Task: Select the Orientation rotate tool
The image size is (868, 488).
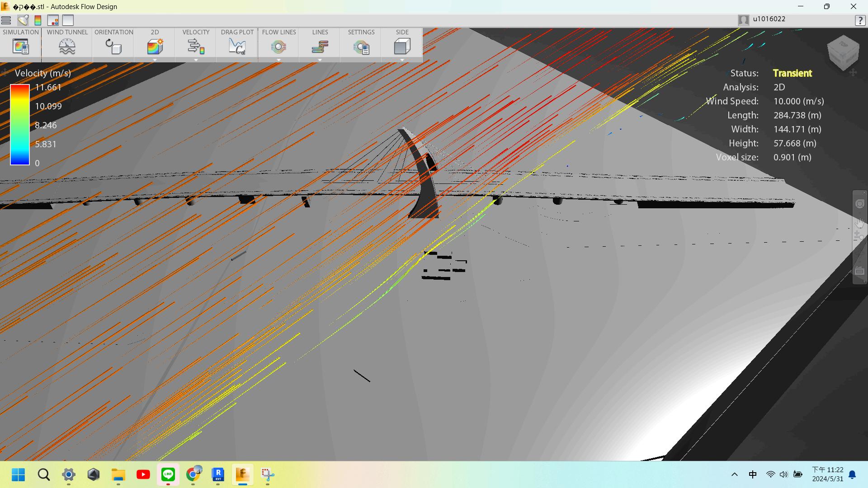Action: click(x=113, y=46)
